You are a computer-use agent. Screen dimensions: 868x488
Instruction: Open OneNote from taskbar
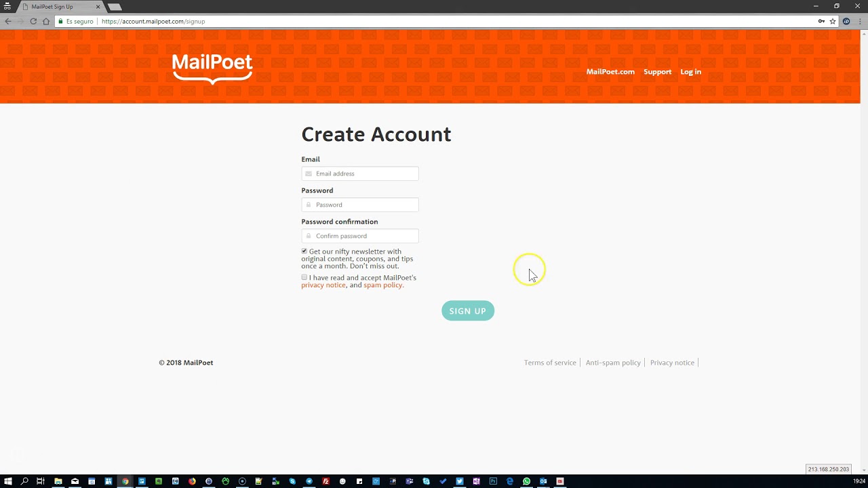click(476, 481)
